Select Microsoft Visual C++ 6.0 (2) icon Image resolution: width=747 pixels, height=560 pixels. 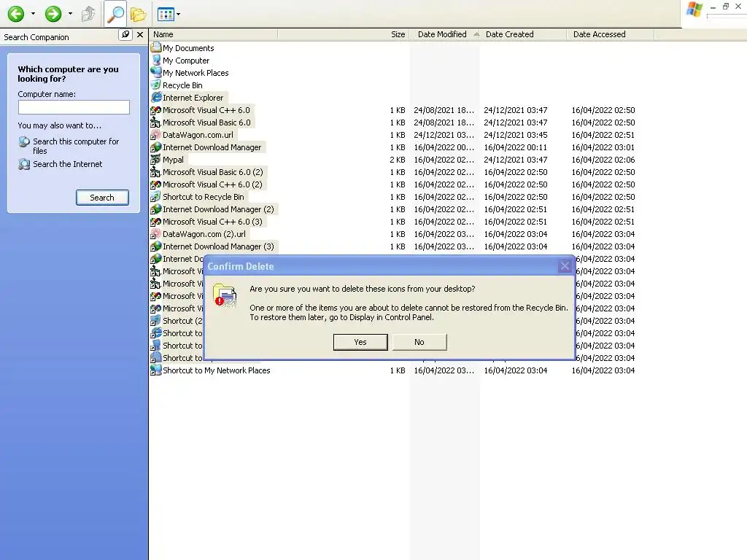click(x=156, y=184)
